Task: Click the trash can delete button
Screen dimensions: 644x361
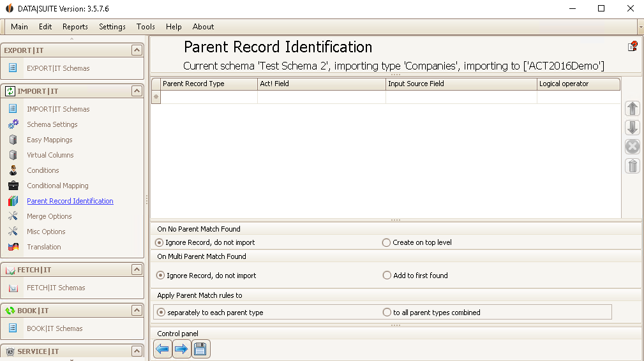Action: (x=633, y=166)
